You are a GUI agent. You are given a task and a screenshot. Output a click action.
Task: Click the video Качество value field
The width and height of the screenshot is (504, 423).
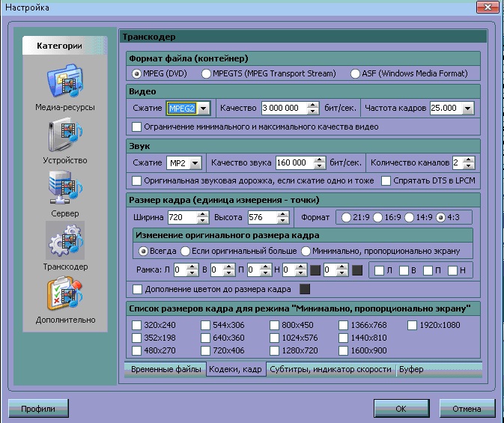pyautogui.click(x=284, y=109)
